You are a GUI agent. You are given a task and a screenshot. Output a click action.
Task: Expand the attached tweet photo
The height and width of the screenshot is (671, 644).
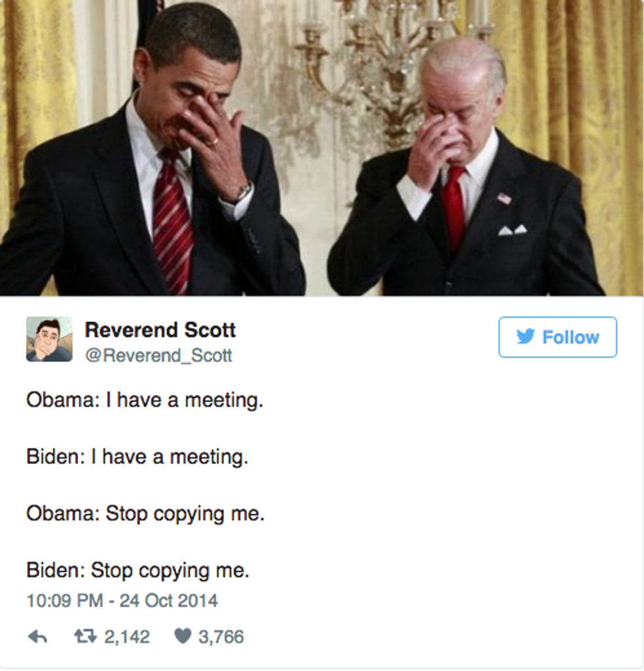point(322,148)
